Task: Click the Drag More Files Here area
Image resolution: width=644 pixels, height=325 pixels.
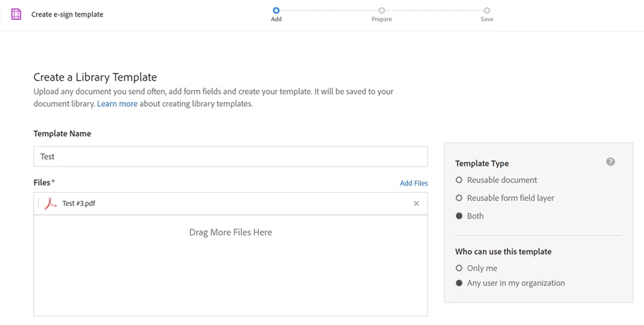Action: 231,266
